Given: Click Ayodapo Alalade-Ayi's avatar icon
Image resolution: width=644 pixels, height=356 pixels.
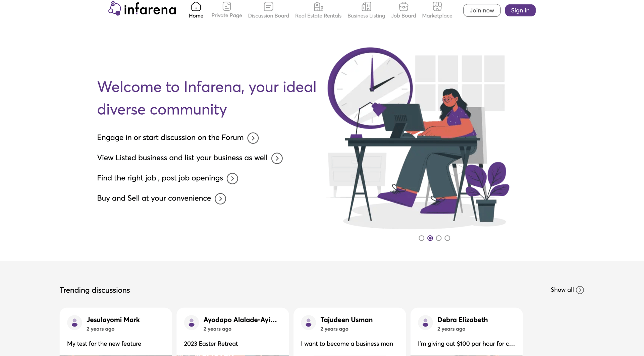Looking at the screenshot, I should [192, 322].
